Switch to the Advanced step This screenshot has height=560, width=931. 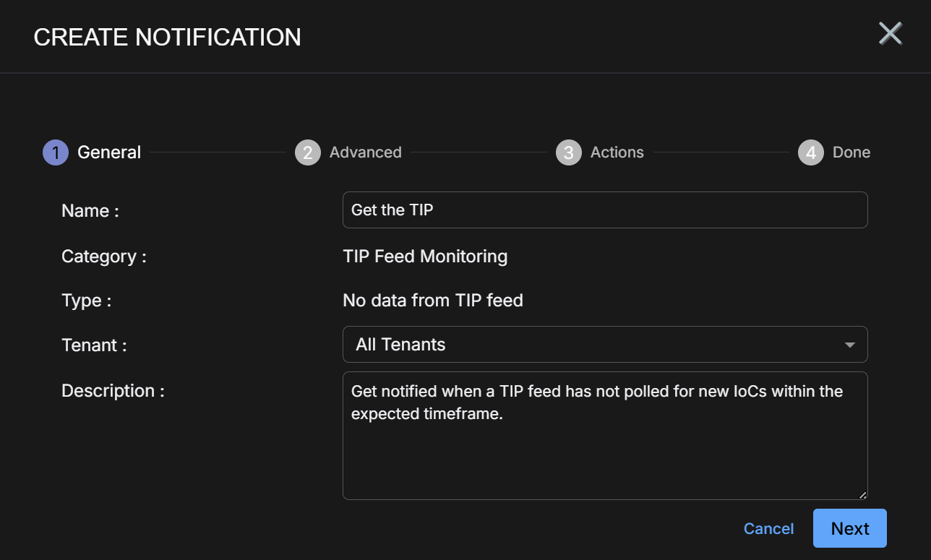[365, 152]
